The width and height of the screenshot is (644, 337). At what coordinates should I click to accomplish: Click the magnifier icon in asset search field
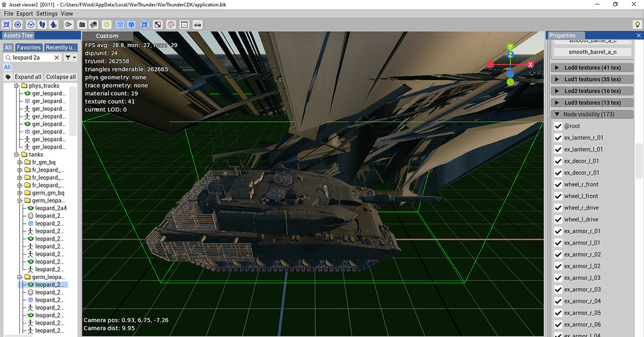(x=8, y=57)
